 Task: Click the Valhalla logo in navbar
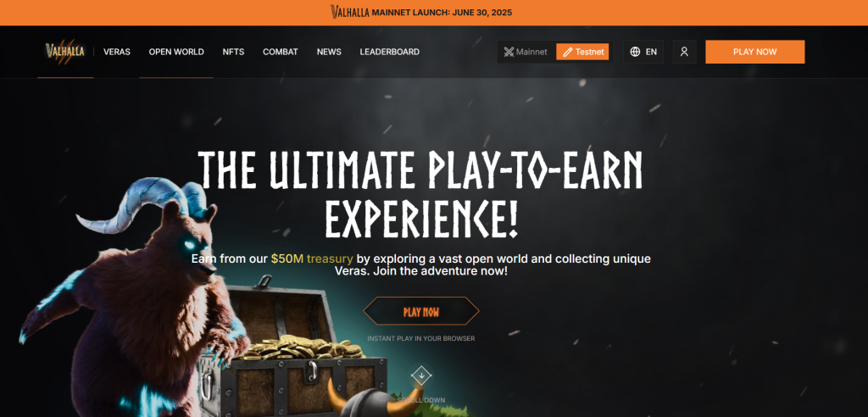[64, 52]
